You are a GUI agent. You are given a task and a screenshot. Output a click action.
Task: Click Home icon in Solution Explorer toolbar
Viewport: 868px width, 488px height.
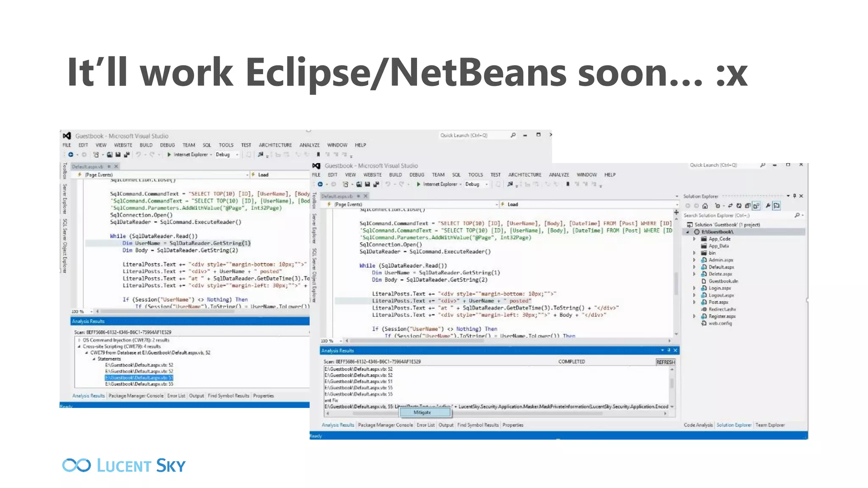pyautogui.click(x=705, y=206)
